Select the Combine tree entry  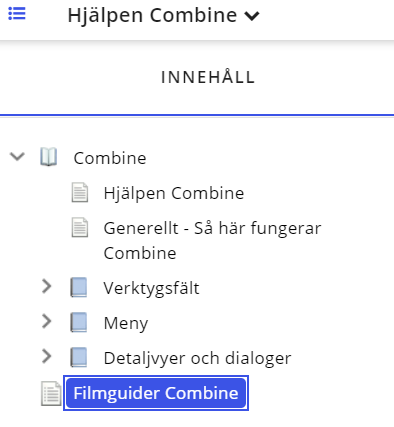pyautogui.click(x=110, y=158)
